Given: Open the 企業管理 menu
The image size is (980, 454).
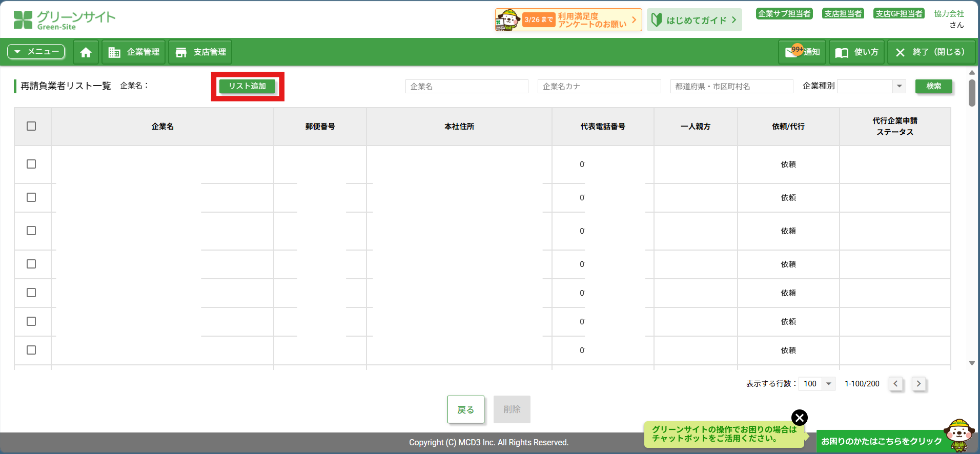Looking at the screenshot, I should pos(134,52).
